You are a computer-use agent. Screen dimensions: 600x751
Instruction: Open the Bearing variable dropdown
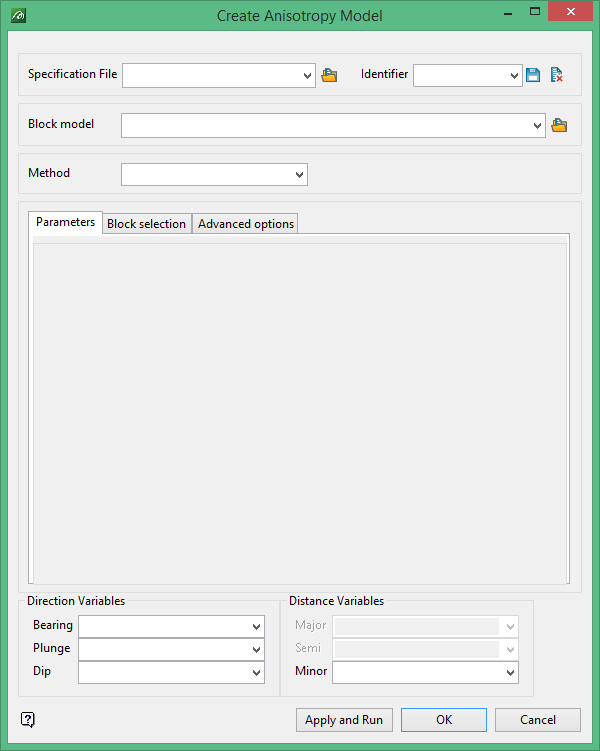[257, 626]
